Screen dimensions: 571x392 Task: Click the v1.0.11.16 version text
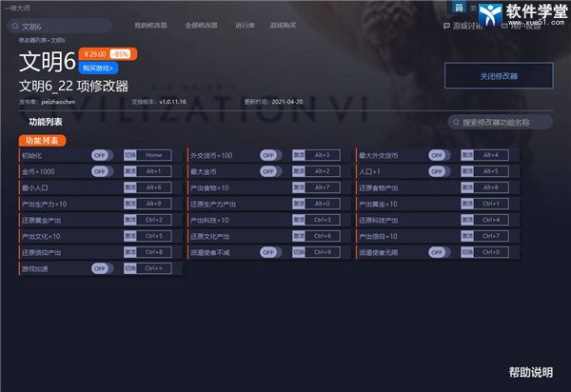tap(172, 102)
